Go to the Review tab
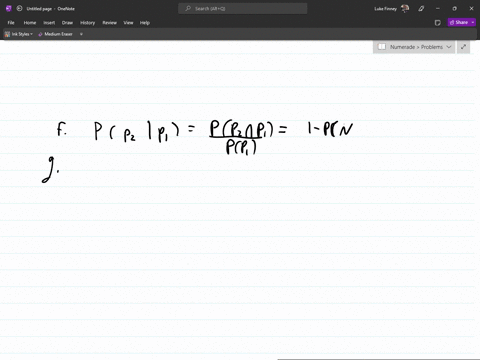Image resolution: width=480 pixels, height=360 pixels. pyautogui.click(x=109, y=23)
